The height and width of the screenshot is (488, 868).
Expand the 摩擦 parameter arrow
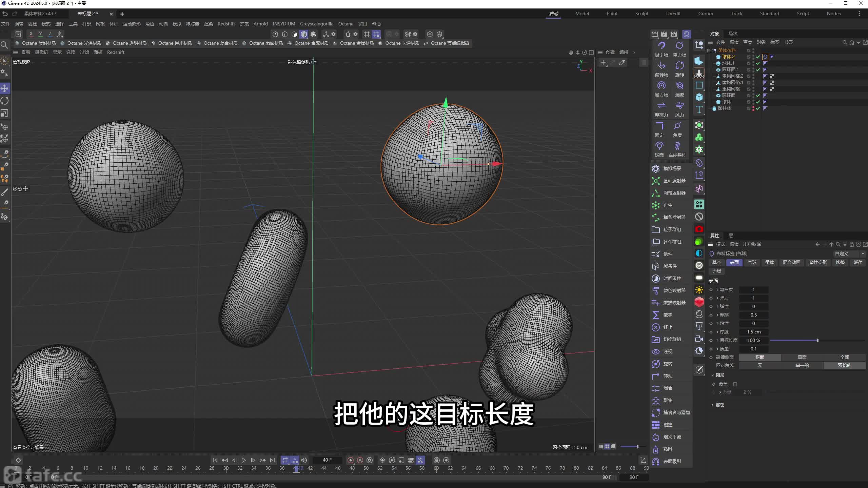click(x=717, y=315)
